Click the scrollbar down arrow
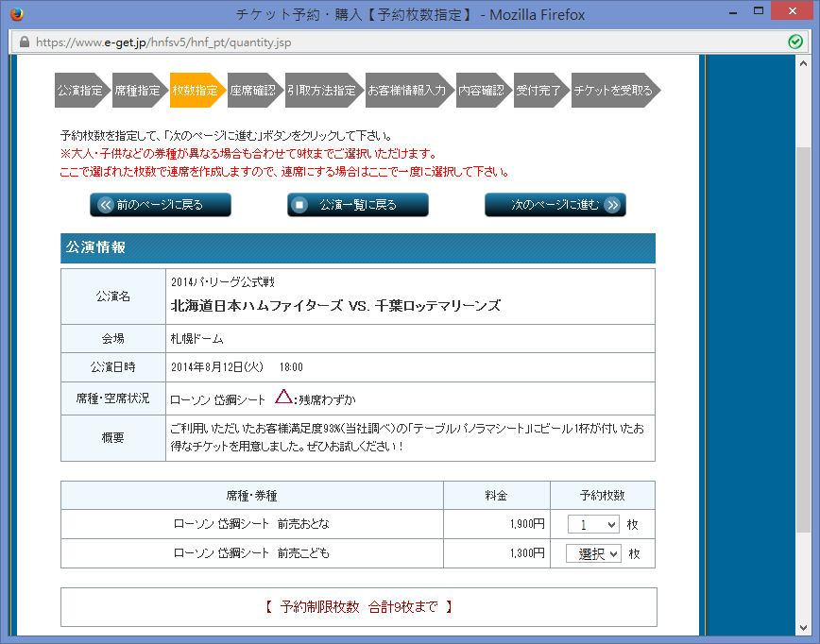The image size is (820, 644). [x=803, y=628]
